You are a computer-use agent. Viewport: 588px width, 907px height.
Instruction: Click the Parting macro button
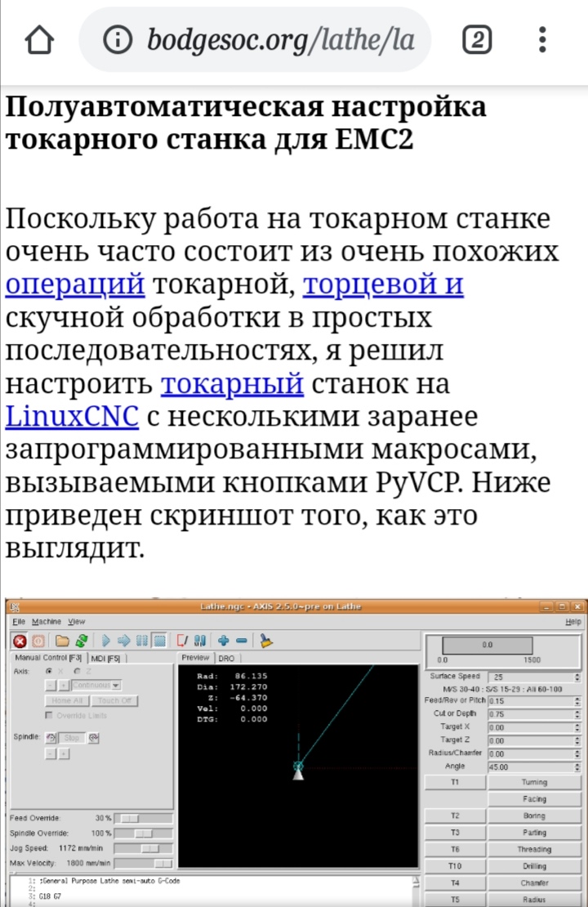click(x=534, y=833)
